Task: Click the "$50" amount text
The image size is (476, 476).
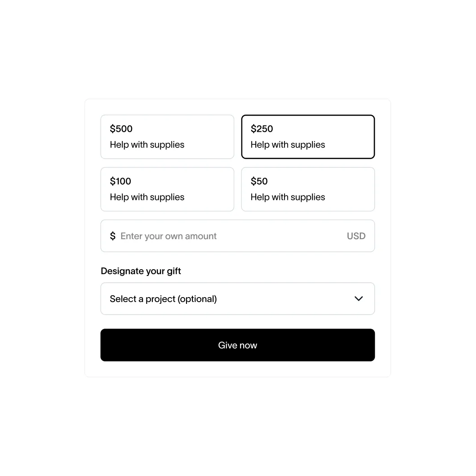Action: click(259, 182)
